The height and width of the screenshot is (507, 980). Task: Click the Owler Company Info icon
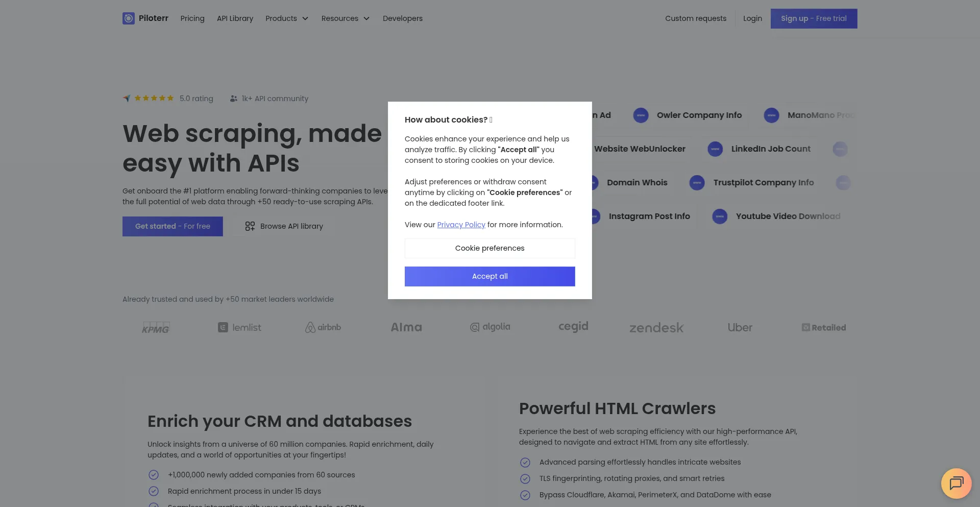pyautogui.click(x=641, y=115)
